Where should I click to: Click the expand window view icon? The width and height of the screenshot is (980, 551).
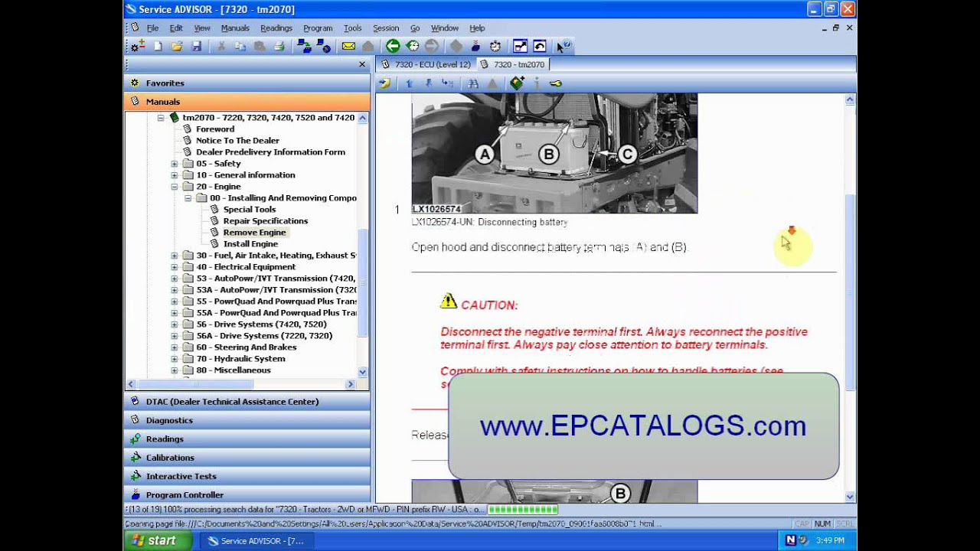coord(520,47)
